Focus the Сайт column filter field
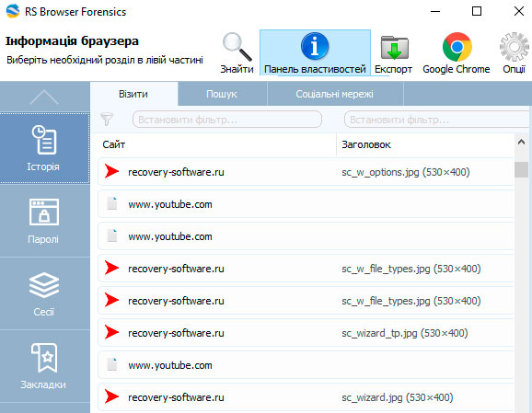 pyautogui.click(x=227, y=120)
